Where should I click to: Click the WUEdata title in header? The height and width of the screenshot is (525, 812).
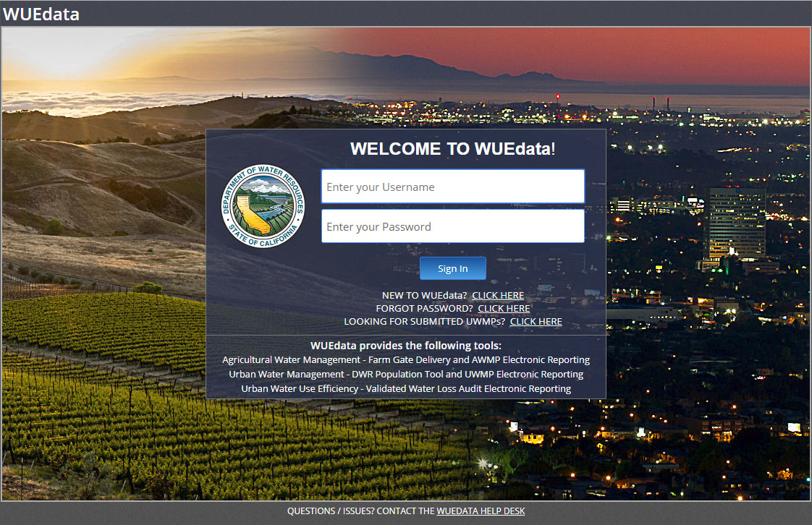[41, 14]
